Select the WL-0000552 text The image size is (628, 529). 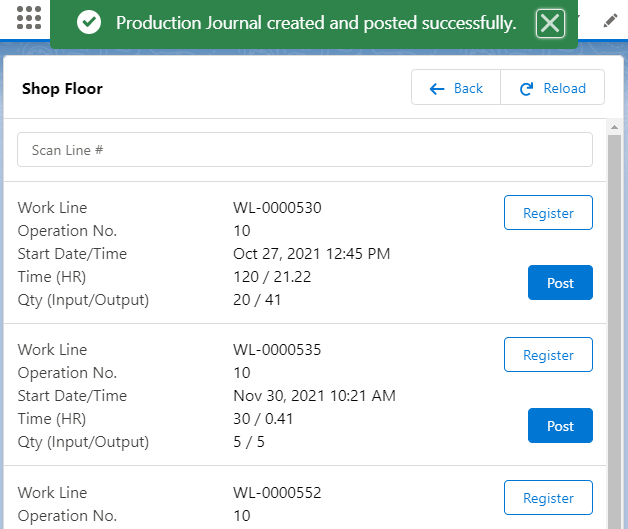277,493
